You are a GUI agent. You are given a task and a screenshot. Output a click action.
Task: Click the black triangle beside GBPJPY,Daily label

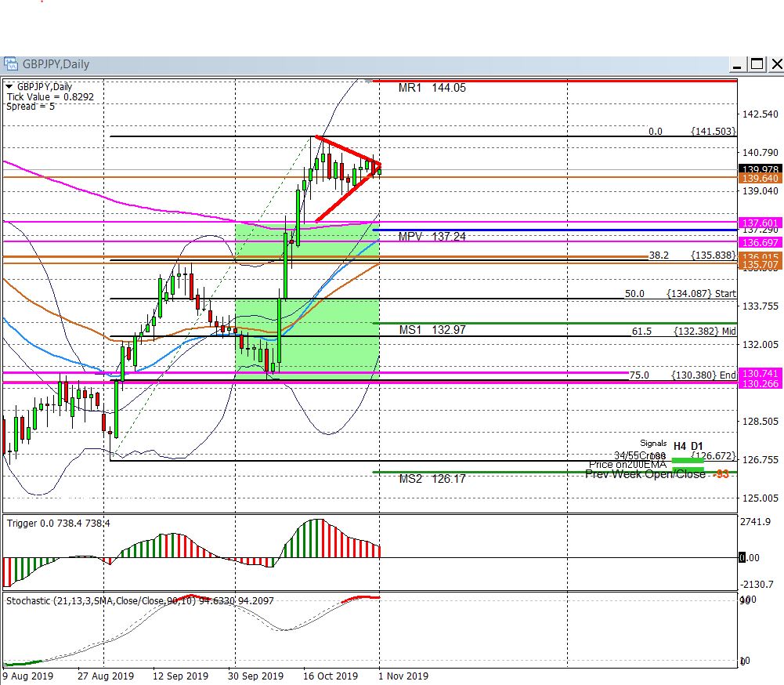click(x=9, y=87)
